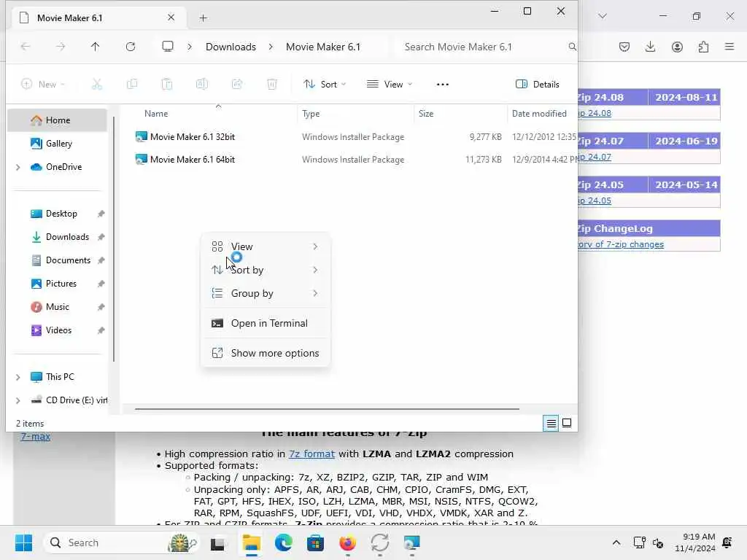Open Sort by submenu in context menu
This screenshot has height=560, width=747.
pyautogui.click(x=266, y=270)
